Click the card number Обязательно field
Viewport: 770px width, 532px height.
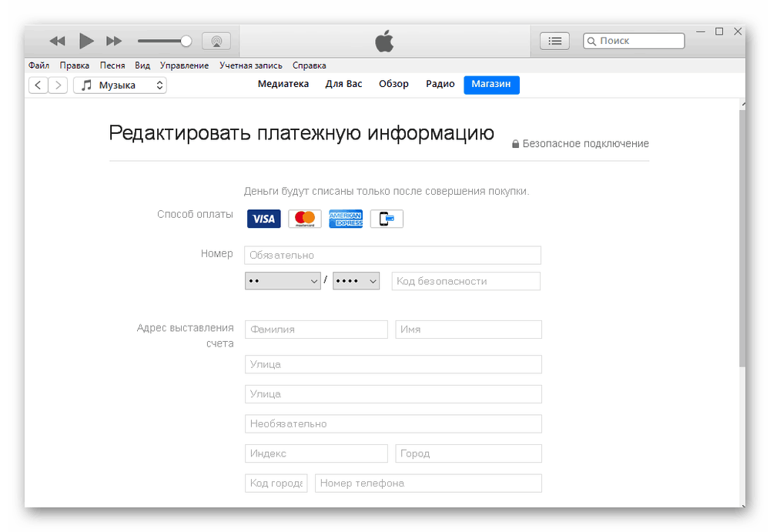click(393, 255)
